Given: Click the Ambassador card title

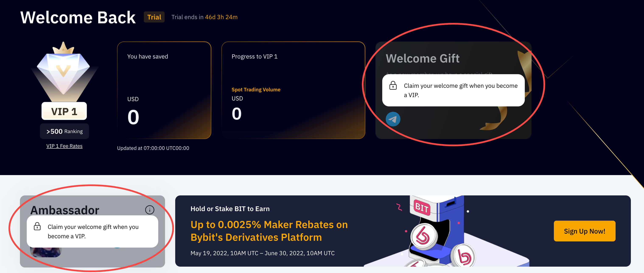Looking at the screenshot, I should [x=65, y=210].
